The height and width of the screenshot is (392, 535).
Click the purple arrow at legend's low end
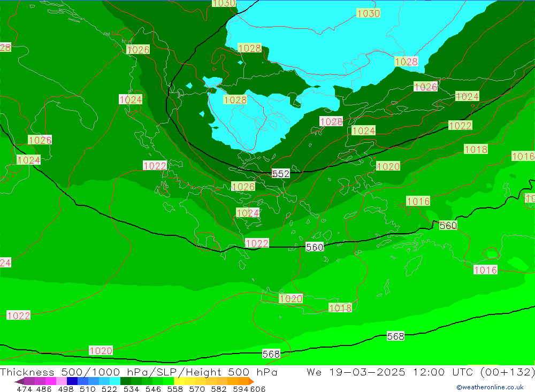19,381
